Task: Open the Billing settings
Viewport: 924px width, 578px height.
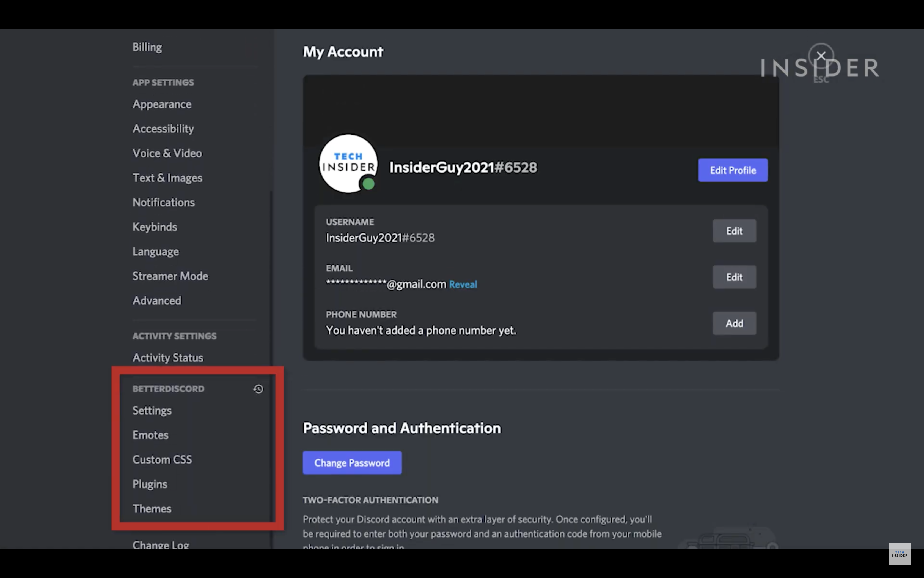Action: click(x=147, y=47)
